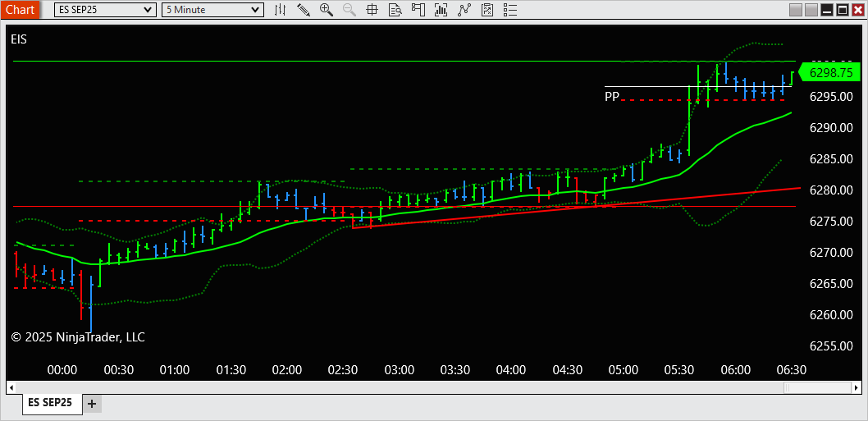Click the 6270.00 price axis label
Image resolution: width=868 pixels, height=421 pixels.
tap(831, 253)
